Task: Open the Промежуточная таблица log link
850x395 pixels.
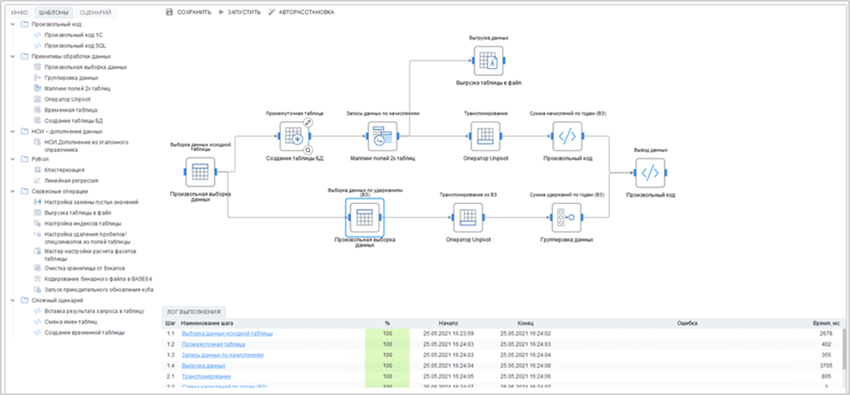Action: tap(213, 344)
